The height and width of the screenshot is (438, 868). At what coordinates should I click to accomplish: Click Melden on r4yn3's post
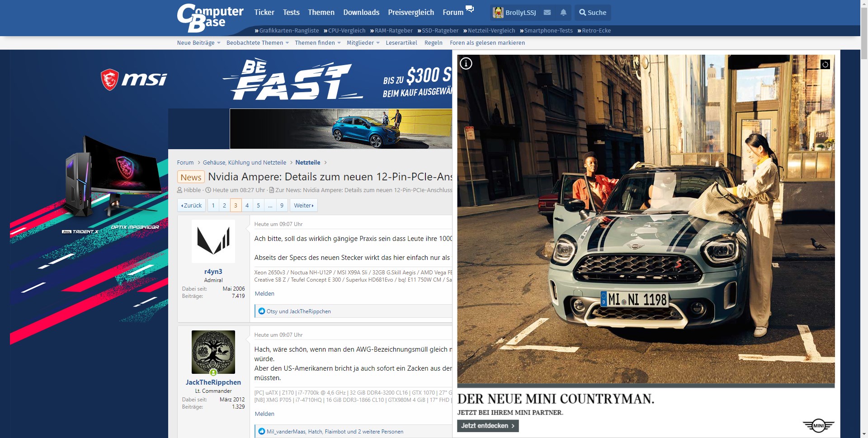264,294
